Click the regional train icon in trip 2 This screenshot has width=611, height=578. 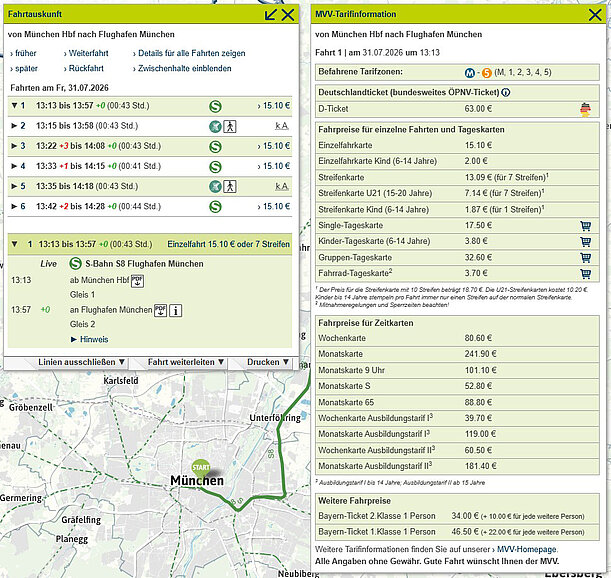click(x=215, y=126)
